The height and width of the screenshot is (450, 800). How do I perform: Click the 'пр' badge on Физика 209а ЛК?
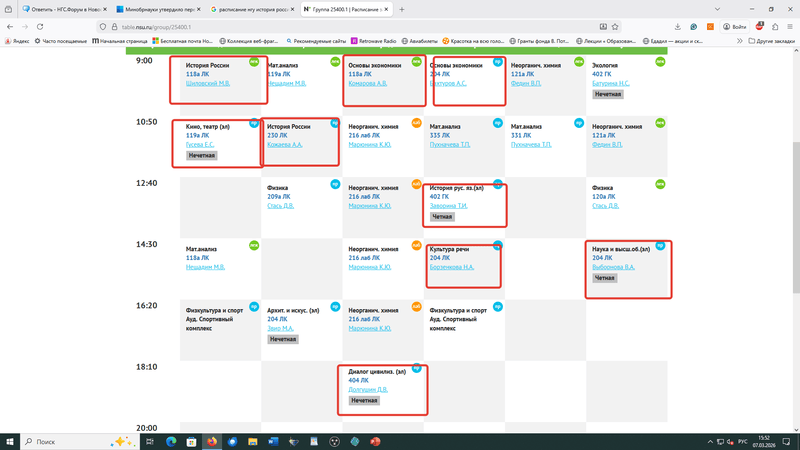point(335,184)
